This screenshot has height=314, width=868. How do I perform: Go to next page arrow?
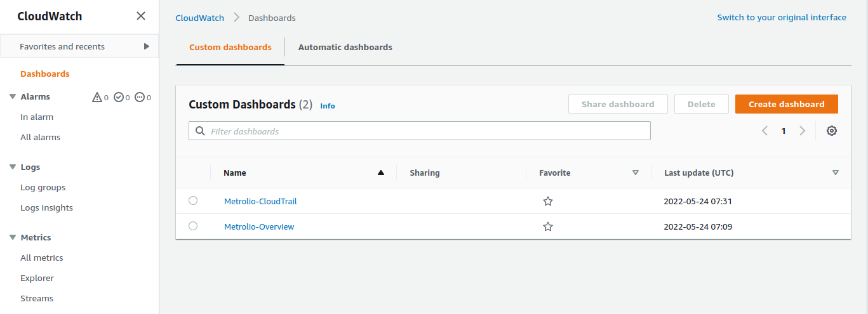click(x=803, y=131)
